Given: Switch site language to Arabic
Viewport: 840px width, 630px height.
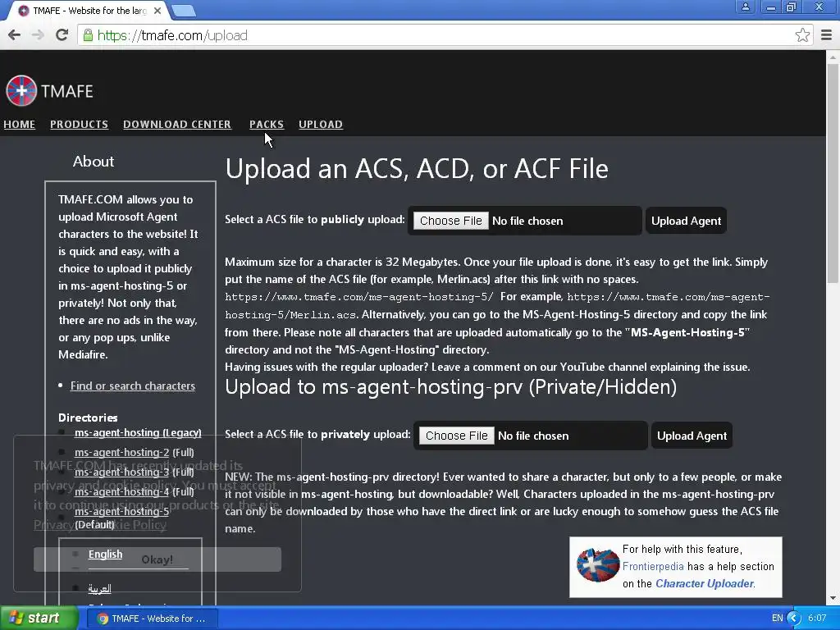Looking at the screenshot, I should click(99, 589).
